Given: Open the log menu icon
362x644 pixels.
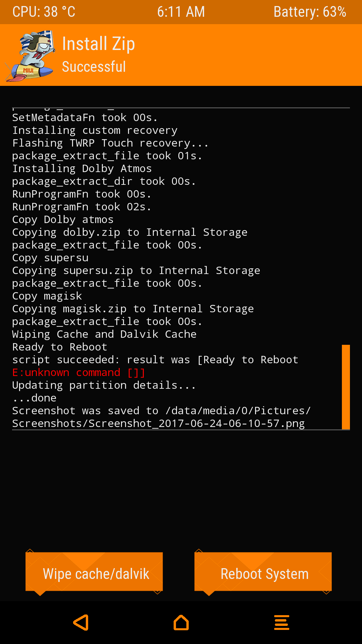Looking at the screenshot, I should click(282, 623).
